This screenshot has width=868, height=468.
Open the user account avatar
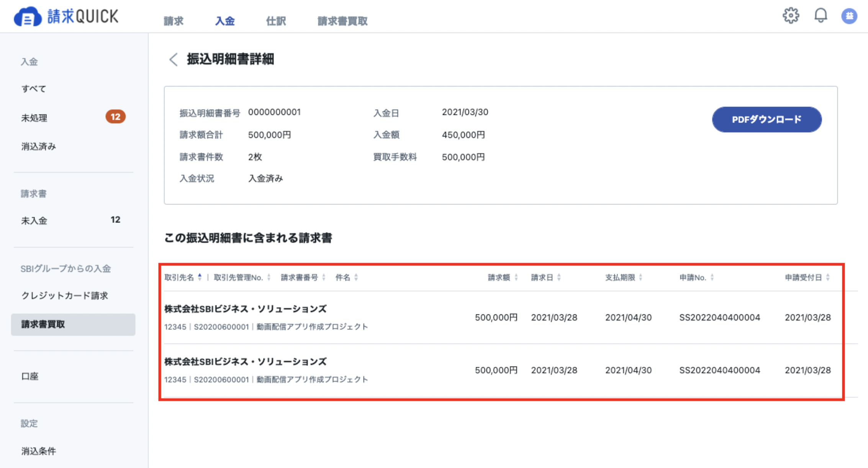coord(849,16)
